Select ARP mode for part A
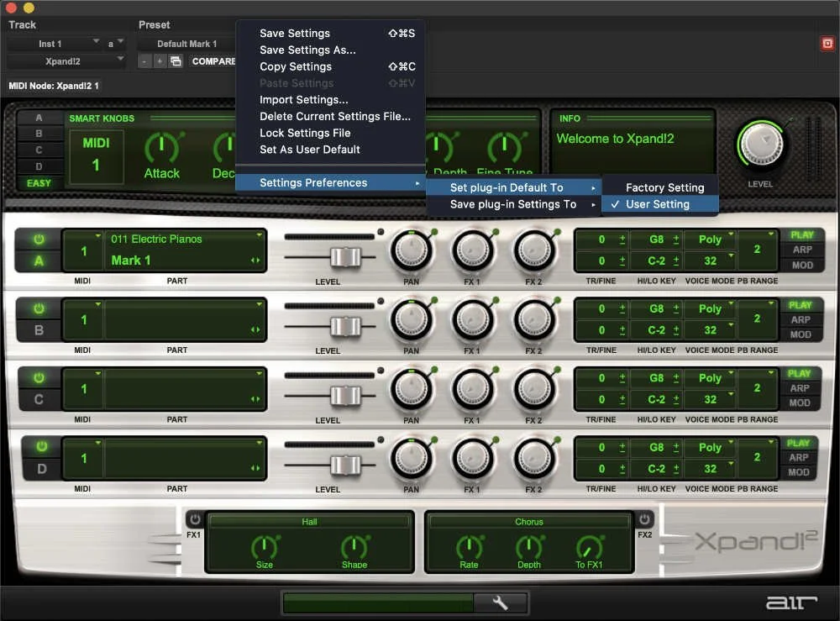The height and width of the screenshot is (621, 840). (x=802, y=250)
